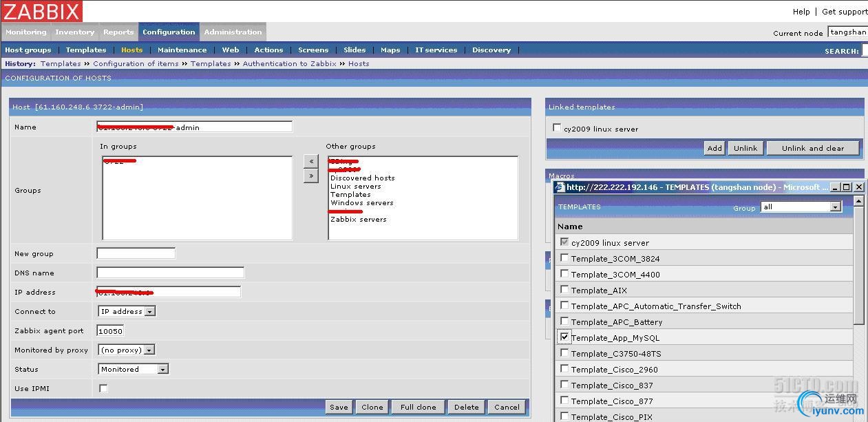Screen dimensions: 868x422
Task: Go to Hosts submenu
Action: tap(132, 50)
